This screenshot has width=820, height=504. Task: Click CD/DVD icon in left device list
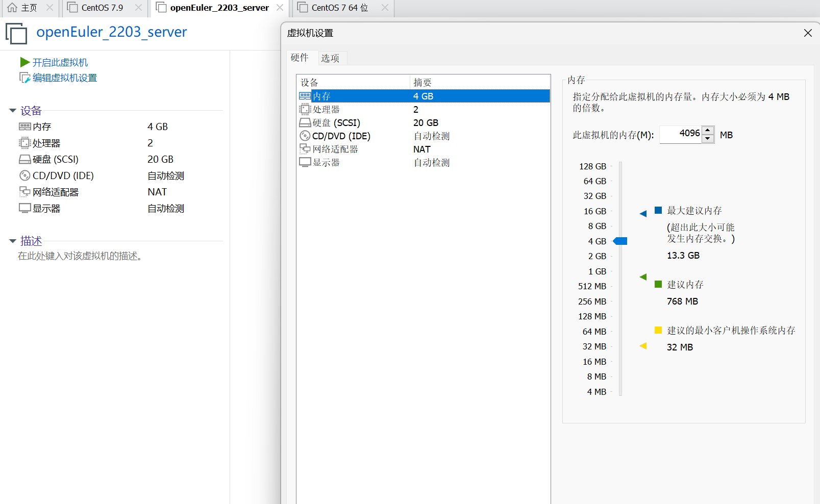coord(24,175)
